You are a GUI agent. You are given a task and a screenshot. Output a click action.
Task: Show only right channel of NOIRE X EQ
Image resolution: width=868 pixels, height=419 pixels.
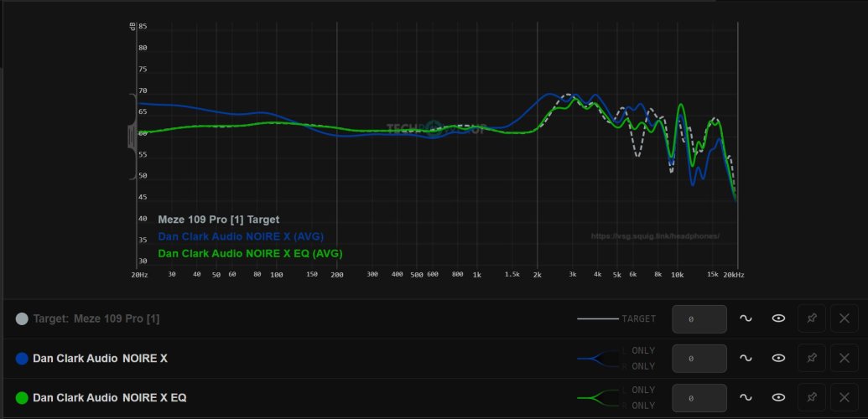(638, 406)
